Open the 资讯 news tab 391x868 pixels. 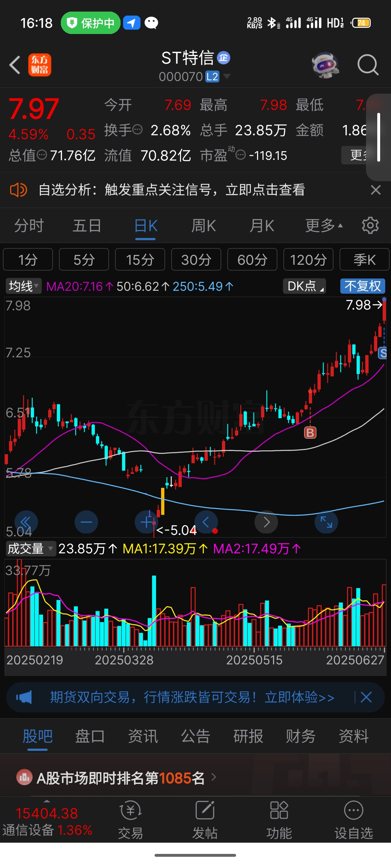coord(143,736)
